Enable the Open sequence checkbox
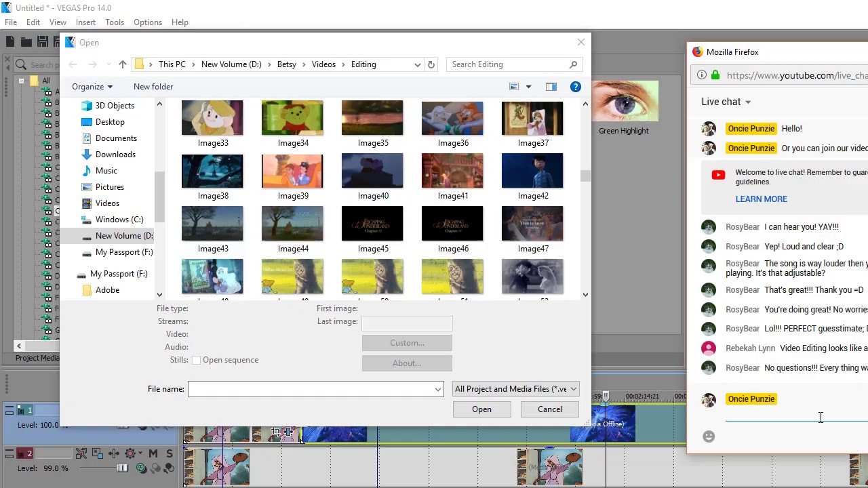 (196, 360)
